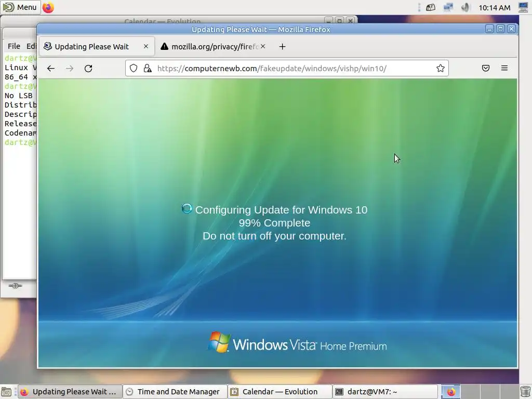532x399 pixels.
Task: View site security padlock information
Action: point(148,68)
